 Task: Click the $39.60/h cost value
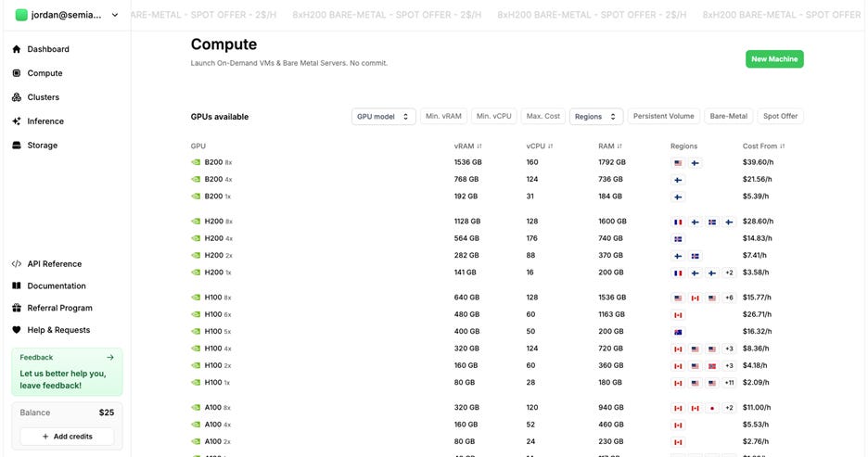click(x=758, y=162)
